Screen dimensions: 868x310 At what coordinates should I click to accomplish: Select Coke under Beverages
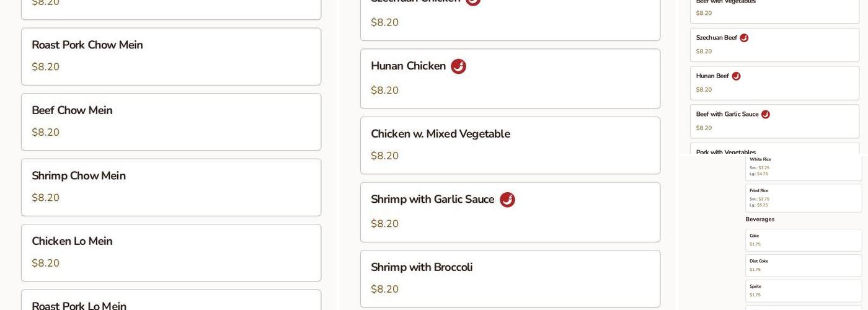[754, 236]
